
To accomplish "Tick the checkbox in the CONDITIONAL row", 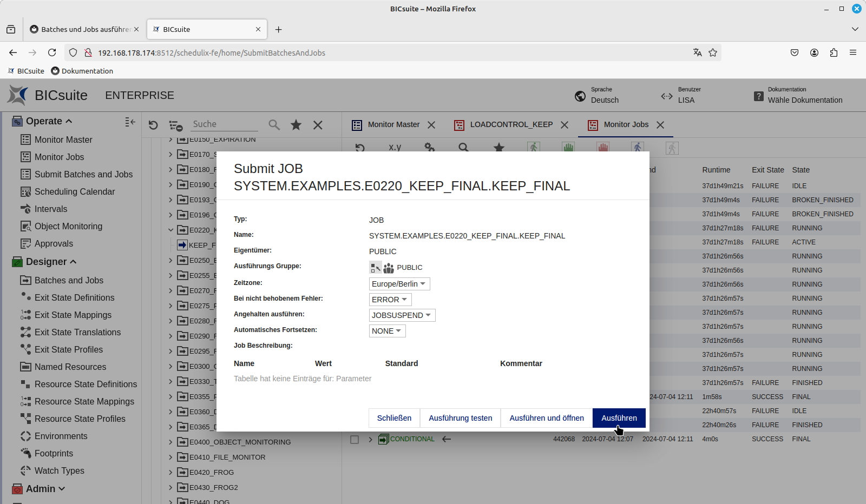I will [x=355, y=440].
